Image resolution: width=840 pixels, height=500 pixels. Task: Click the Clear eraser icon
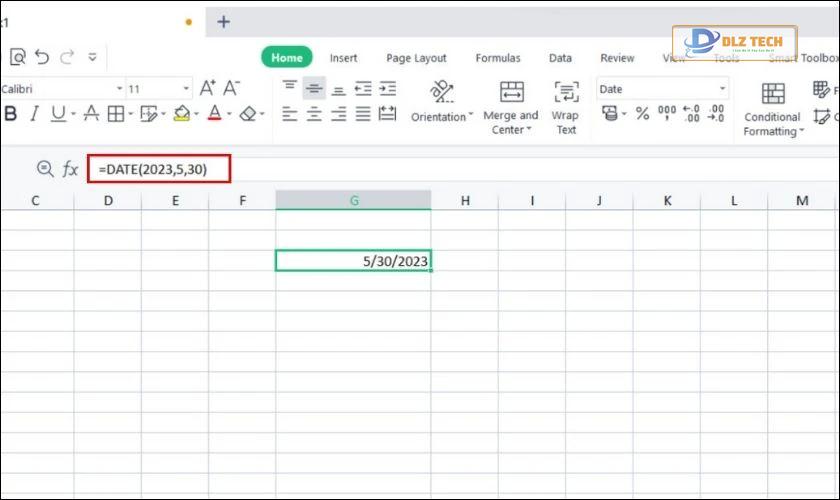(248, 114)
